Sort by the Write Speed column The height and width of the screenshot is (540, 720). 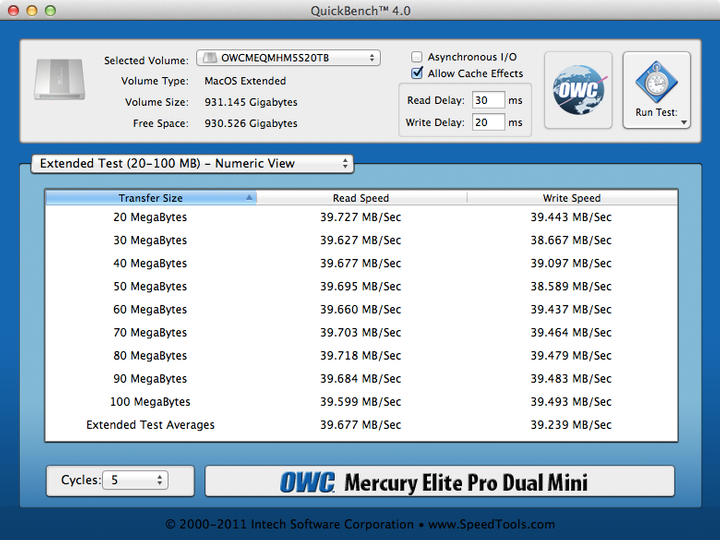[571, 198]
